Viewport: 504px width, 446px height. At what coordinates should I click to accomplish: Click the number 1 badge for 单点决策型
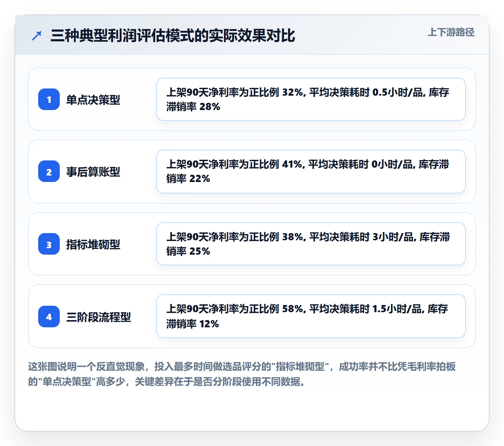click(49, 99)
